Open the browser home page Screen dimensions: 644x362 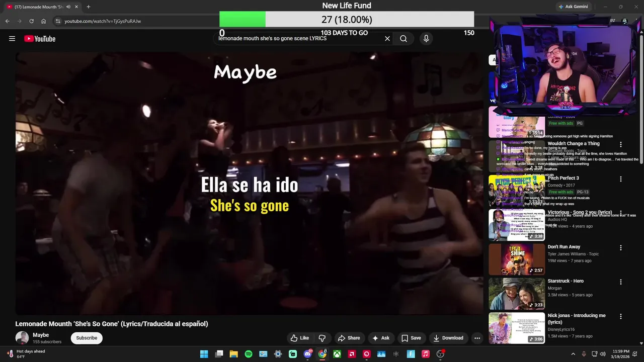click(x=43, y=21)
